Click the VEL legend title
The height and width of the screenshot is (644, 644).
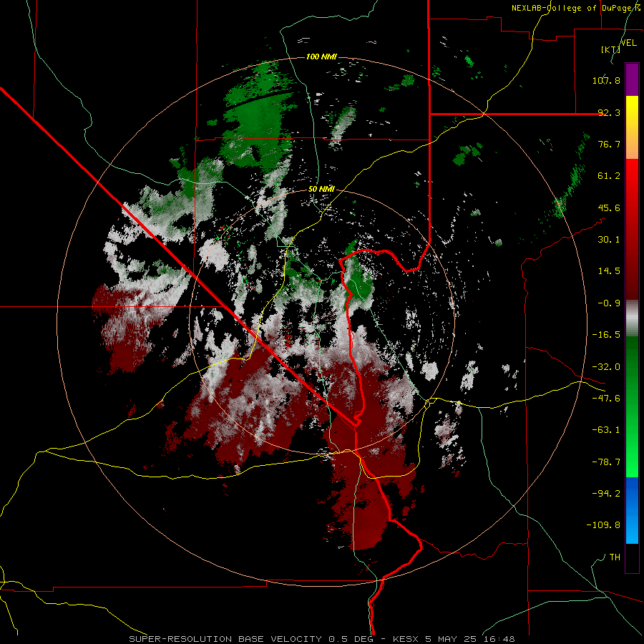pos(628,43)
